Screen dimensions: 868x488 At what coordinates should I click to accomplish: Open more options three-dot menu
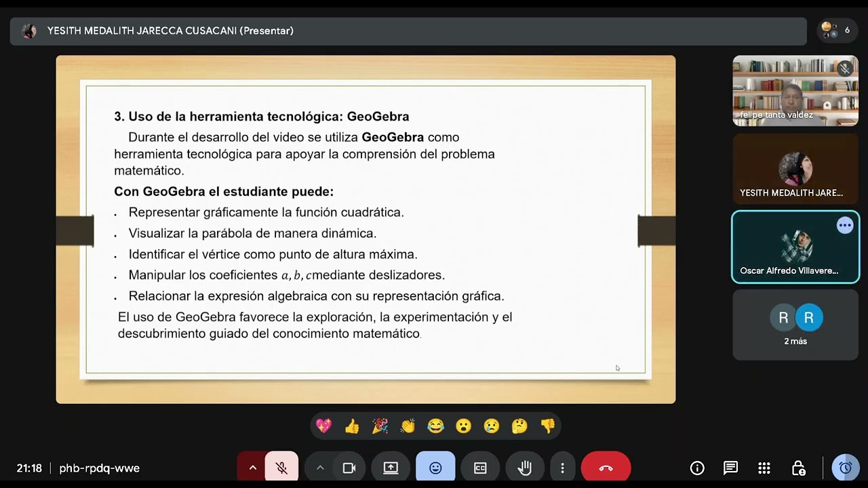pyautogui.click(x=562, y=468)
